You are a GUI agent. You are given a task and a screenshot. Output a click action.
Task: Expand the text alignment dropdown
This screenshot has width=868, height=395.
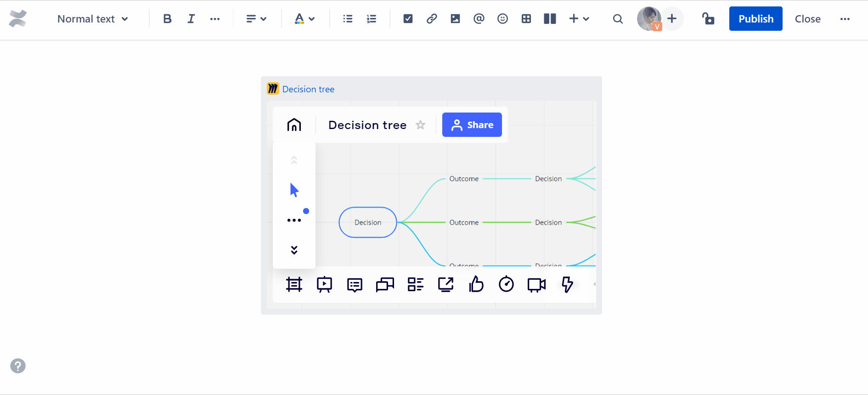(x=256, y=19)
